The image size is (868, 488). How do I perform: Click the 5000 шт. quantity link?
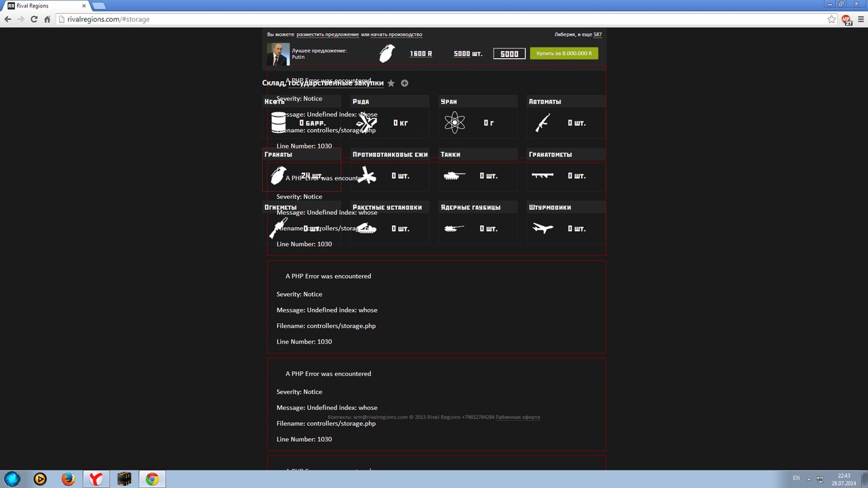[x=468, y=54]
